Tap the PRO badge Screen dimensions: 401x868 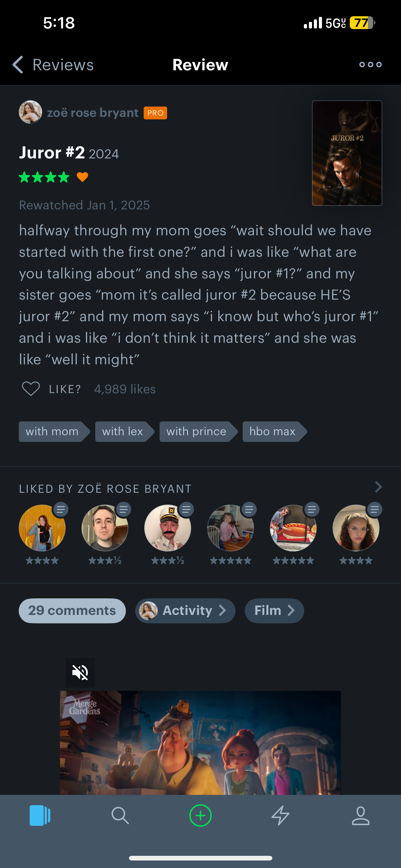click(x=155, y=113)
